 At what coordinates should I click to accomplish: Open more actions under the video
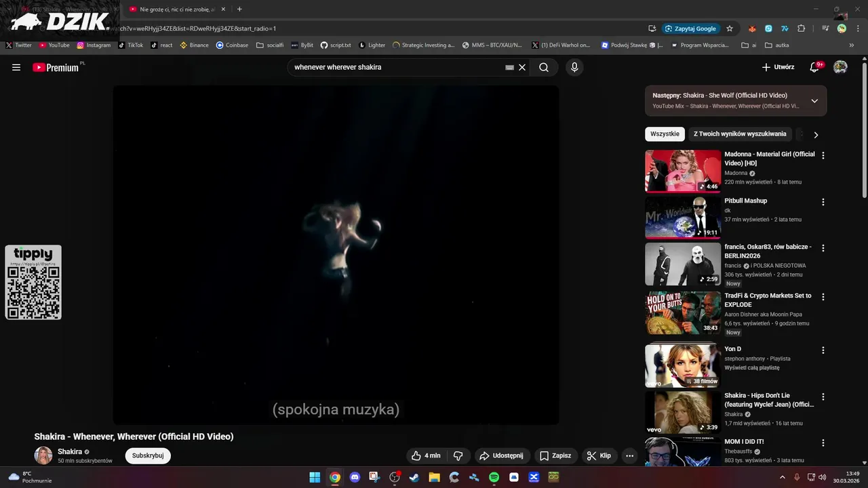[629, 455]
